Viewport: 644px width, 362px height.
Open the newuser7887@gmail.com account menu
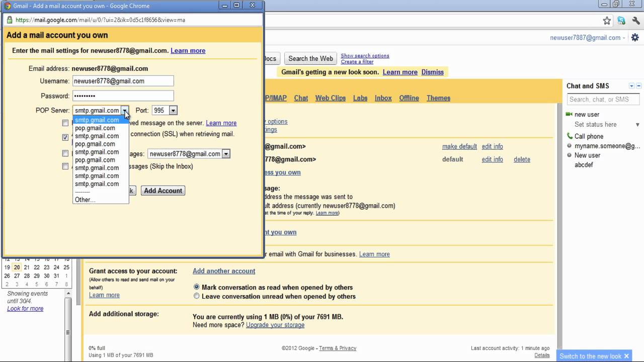click(588, 38)
